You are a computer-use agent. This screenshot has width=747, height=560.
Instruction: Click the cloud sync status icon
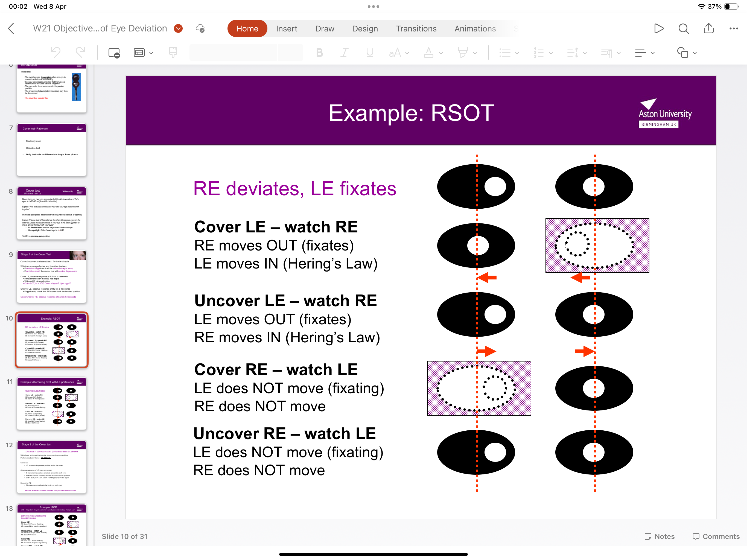click(x=200, y=29)
